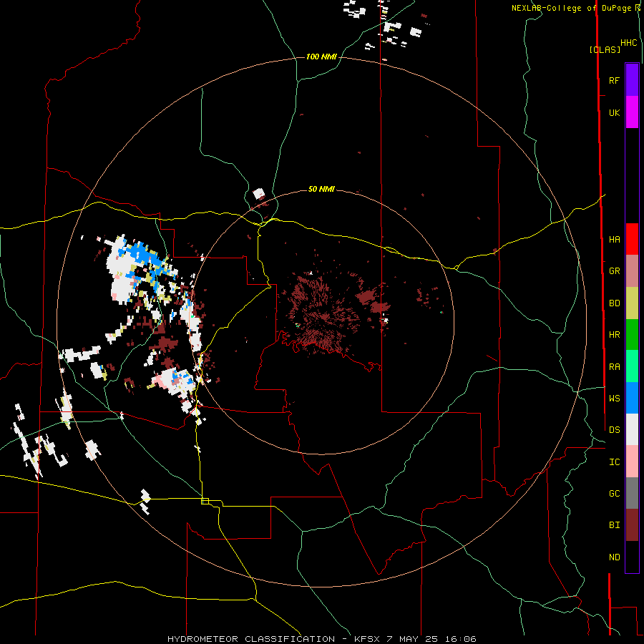This screenshot has width=644, height=644.
Task: Click the HYDROMETEOR CLASSIFICATION title text
Action: [251, 639]
